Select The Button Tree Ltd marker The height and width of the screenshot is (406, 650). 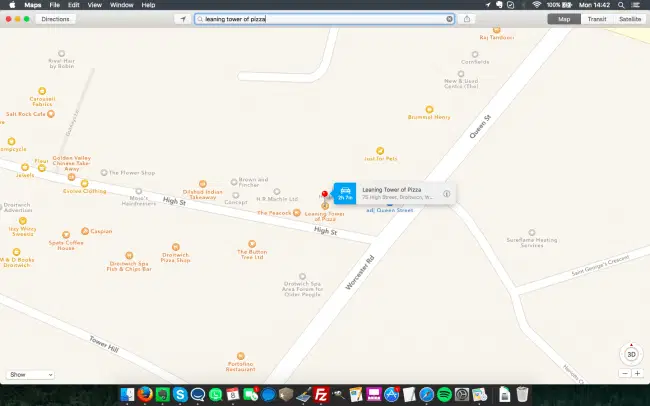(252, 244)
